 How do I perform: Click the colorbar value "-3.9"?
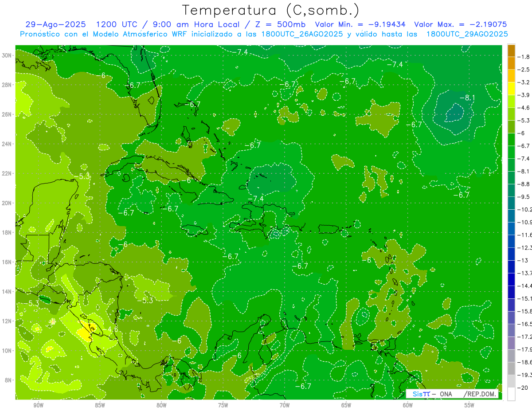coord(524,95)
